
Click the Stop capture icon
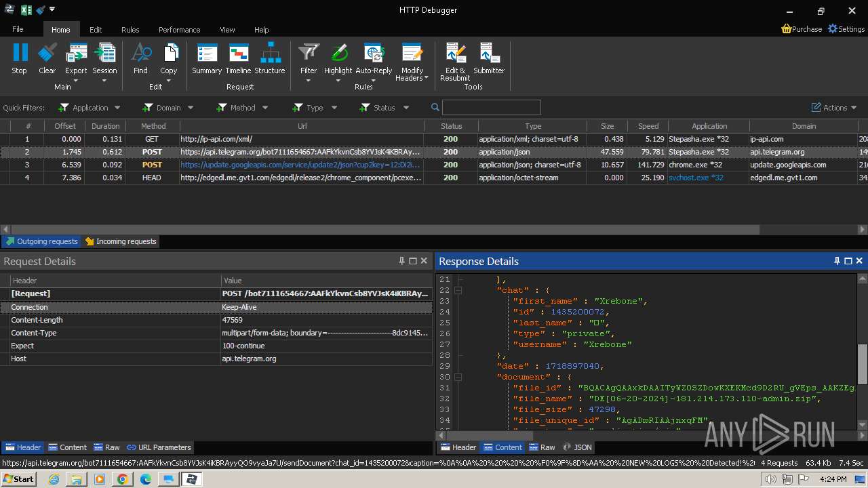pos(20,53)
